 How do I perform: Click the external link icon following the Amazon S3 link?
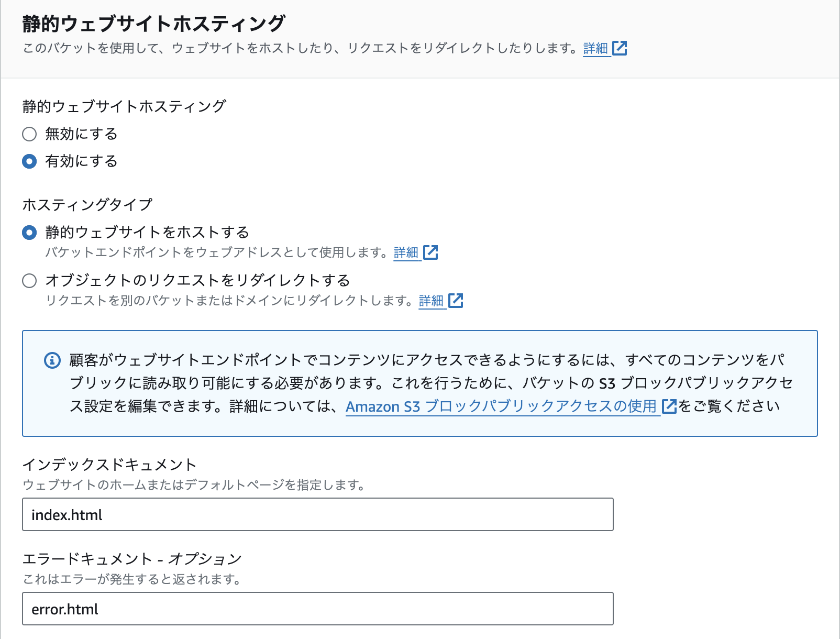coord(669,406)
